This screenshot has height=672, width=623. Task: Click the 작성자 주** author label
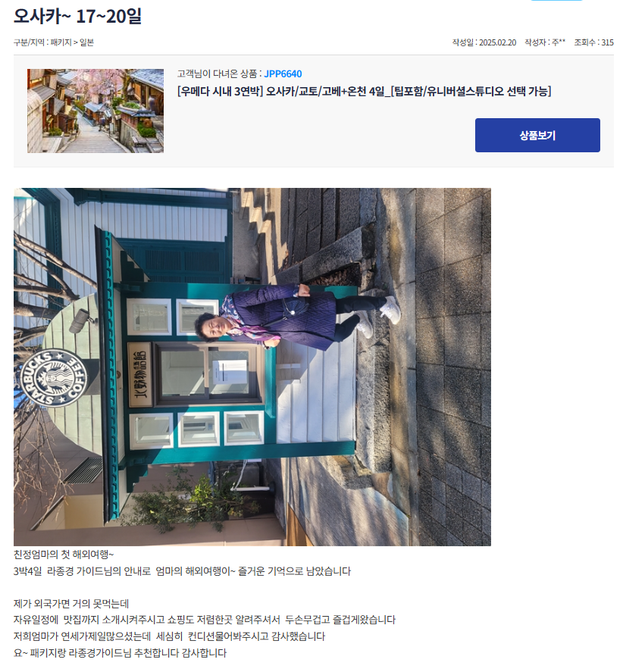pos(545,42)
